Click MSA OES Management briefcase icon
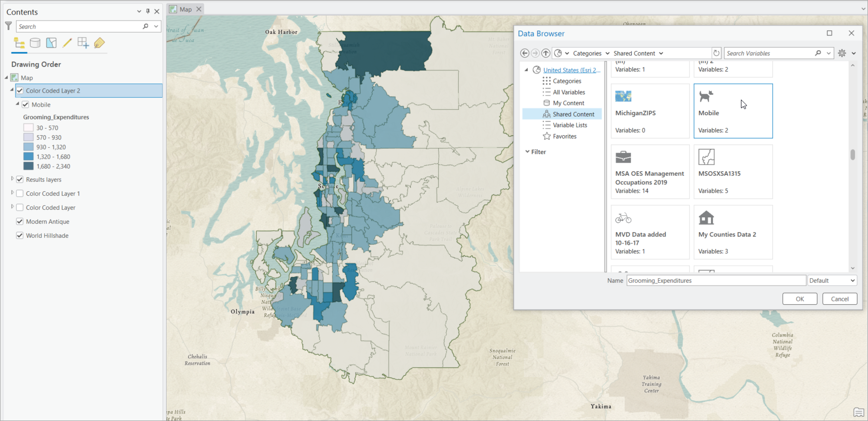868x421 pixels. 623,157
